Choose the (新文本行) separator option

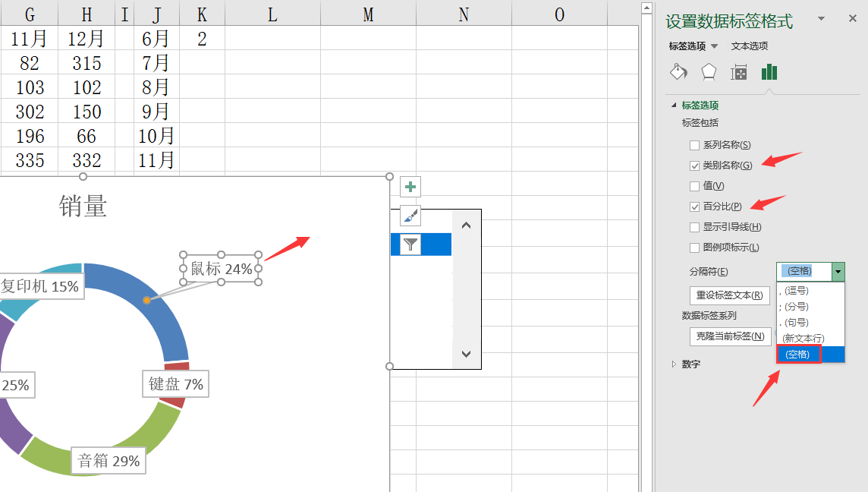click(x=811, y=339)
